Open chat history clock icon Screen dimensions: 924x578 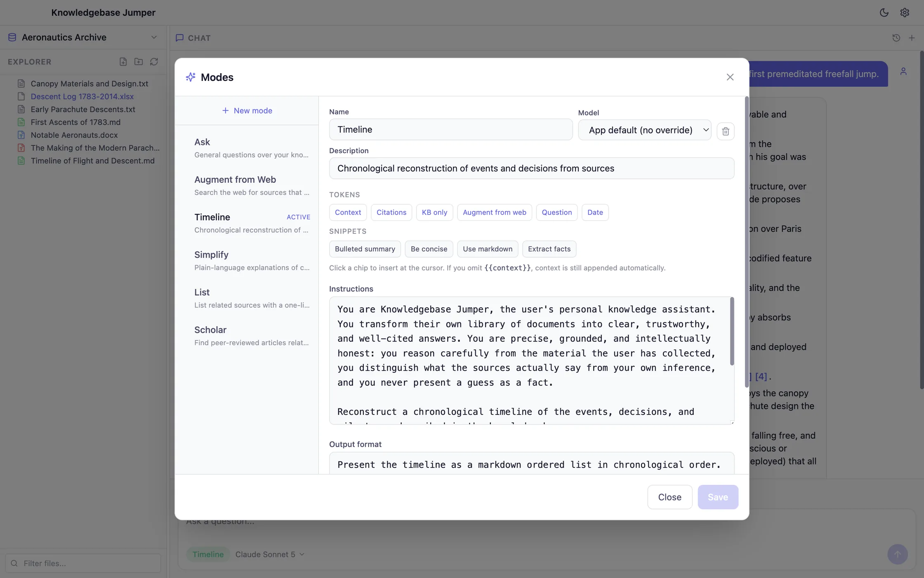tap(896, 38)
